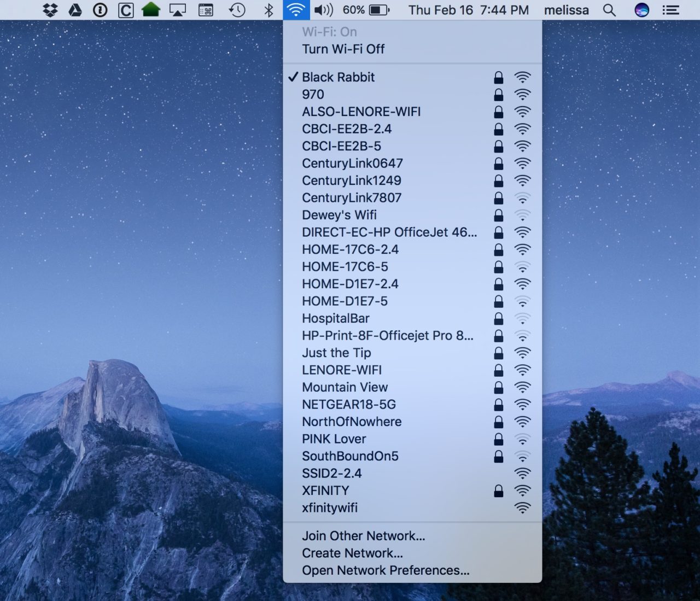Image resolution: width=700 pixels, height=601 pixels.
Task: Open Spotlight search magnifier
Action: point(609,10)
